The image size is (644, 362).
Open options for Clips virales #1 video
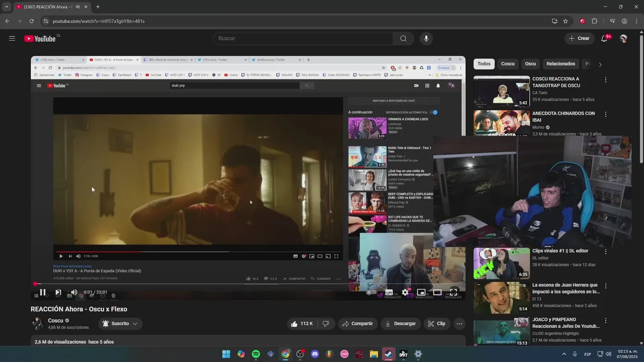click(606, 252)
